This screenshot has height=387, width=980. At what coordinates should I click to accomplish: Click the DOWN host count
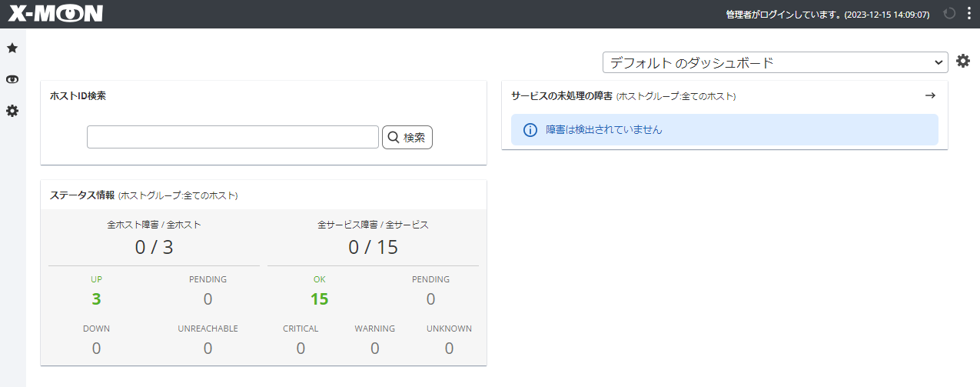click(96, 349)
